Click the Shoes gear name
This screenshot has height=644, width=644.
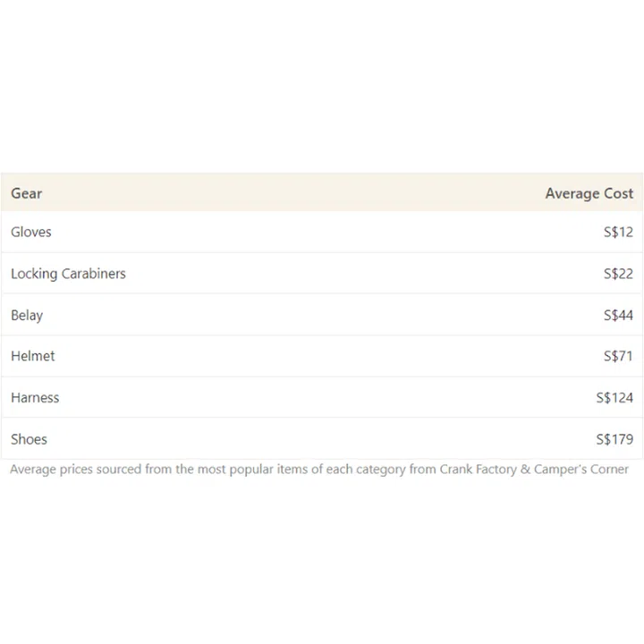[29, 439]
